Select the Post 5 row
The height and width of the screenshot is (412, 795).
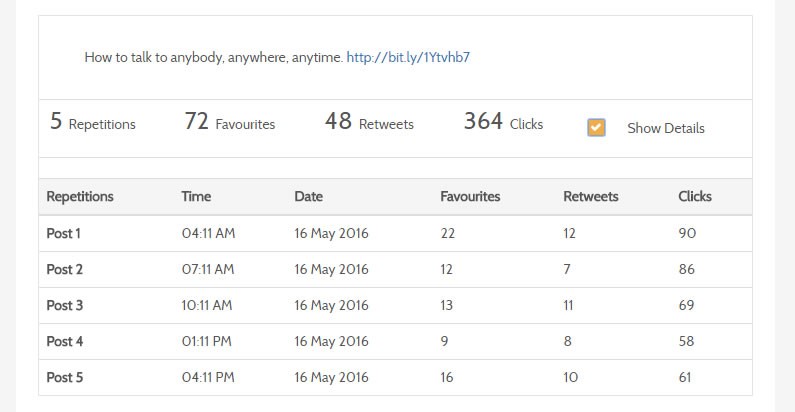(395, 378)
